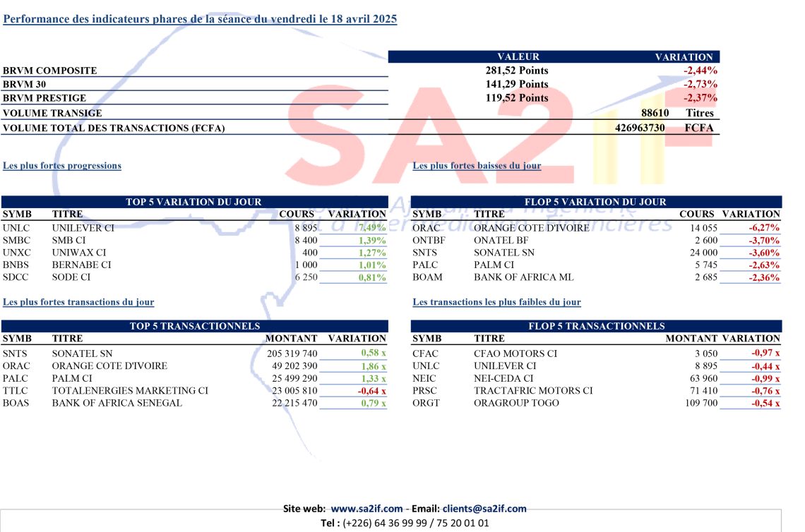
Task: Click 'Les transactions les plus faibles du jour'
Action: [497, 302]
